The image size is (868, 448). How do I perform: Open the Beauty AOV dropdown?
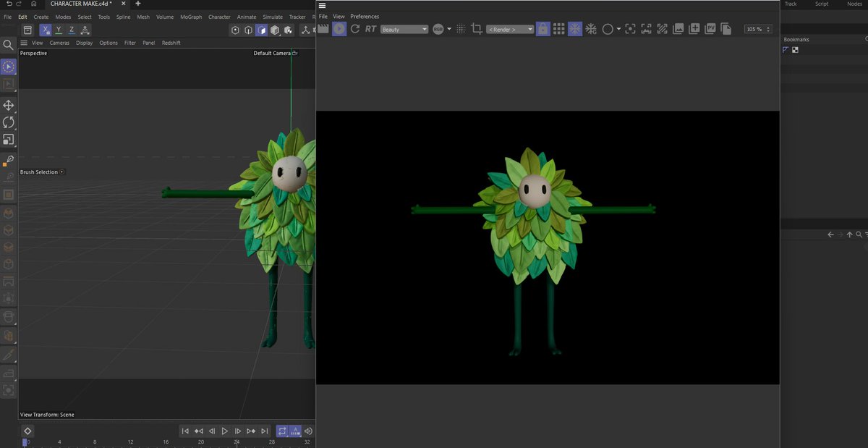tap(404, 30)
